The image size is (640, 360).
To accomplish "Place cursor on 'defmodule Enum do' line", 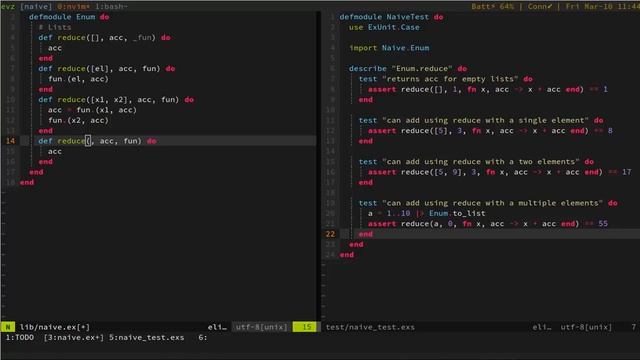I will tap(69, 17).
